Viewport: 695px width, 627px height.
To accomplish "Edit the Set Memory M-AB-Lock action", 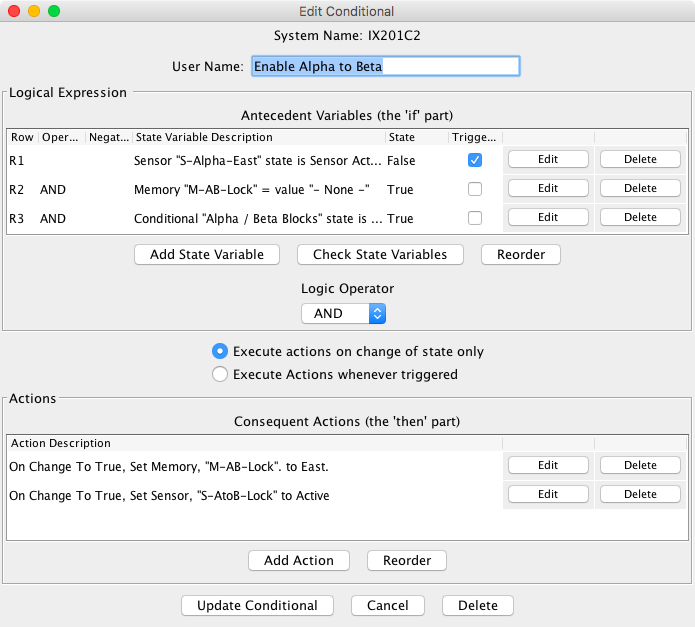I will pos(547,465).
